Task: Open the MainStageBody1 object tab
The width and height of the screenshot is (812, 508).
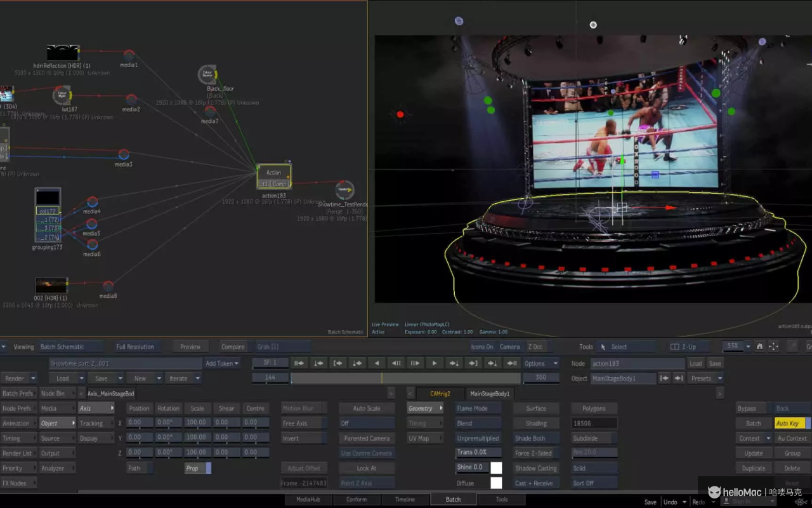Action: [x=490, y=394]
